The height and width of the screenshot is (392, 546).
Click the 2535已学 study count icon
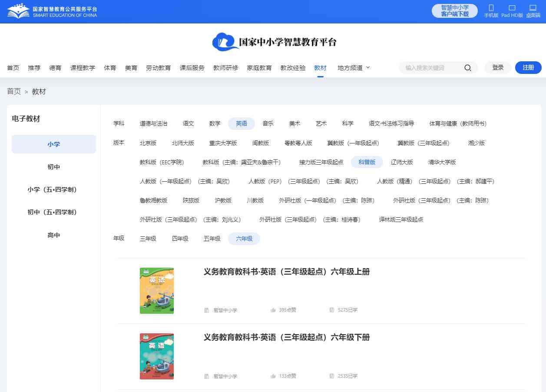332,376
